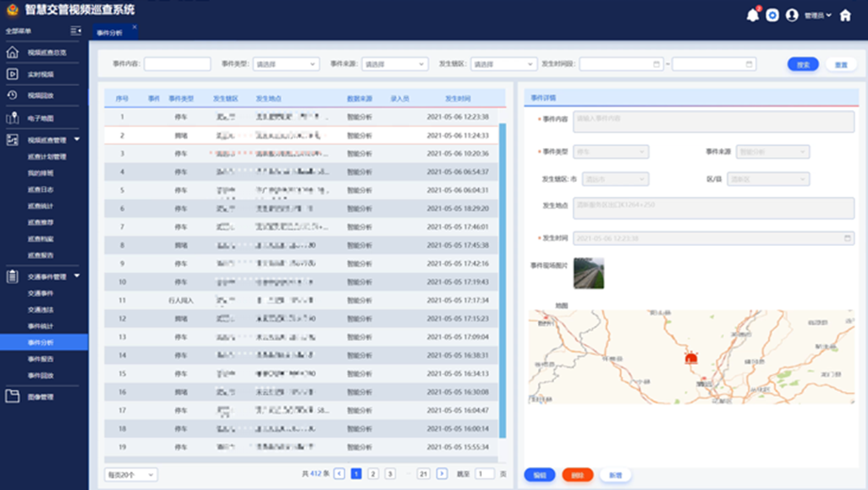
Task: Open 电子地图 in the sidebar
Action: (x=41, y=119)
